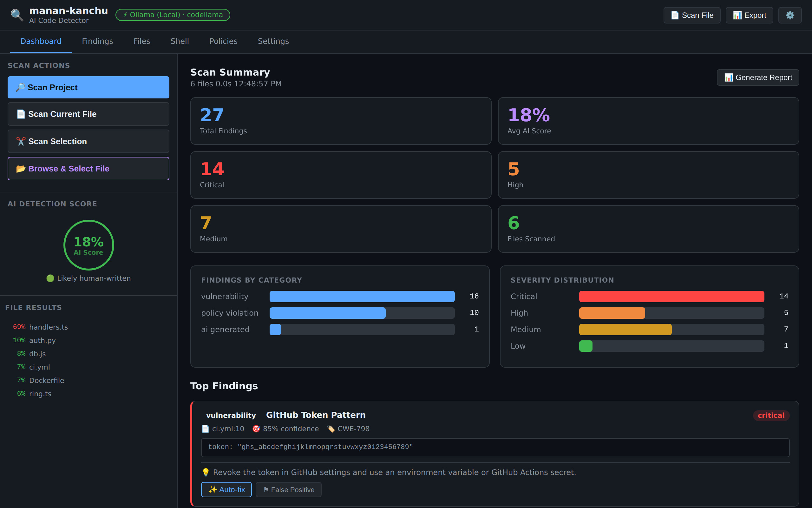The height and width of the screenshot is (508, 812).
Task: Click the magnifier logo icon beside manan-kanchu
Action: click(17, 15)
